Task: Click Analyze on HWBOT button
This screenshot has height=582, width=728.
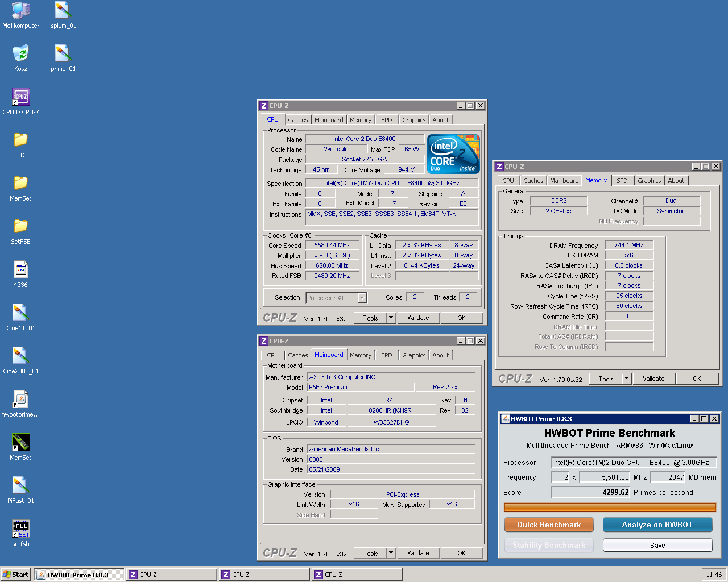Action: (x=657, y=525)
